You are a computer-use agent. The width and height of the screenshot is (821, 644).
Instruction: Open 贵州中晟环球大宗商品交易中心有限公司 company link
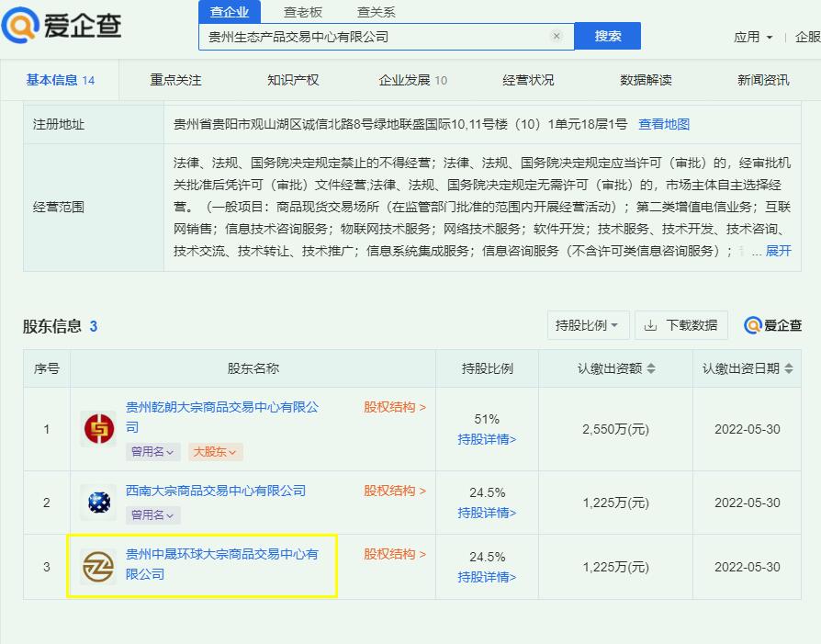pyautogui.click(x=222, y=564)
